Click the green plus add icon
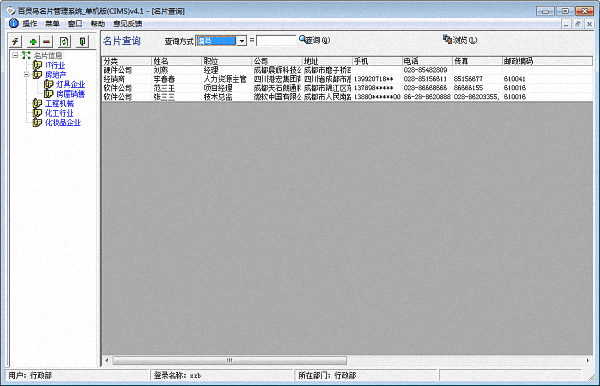Viewport: 600px width, 386px height. [33, 41]
